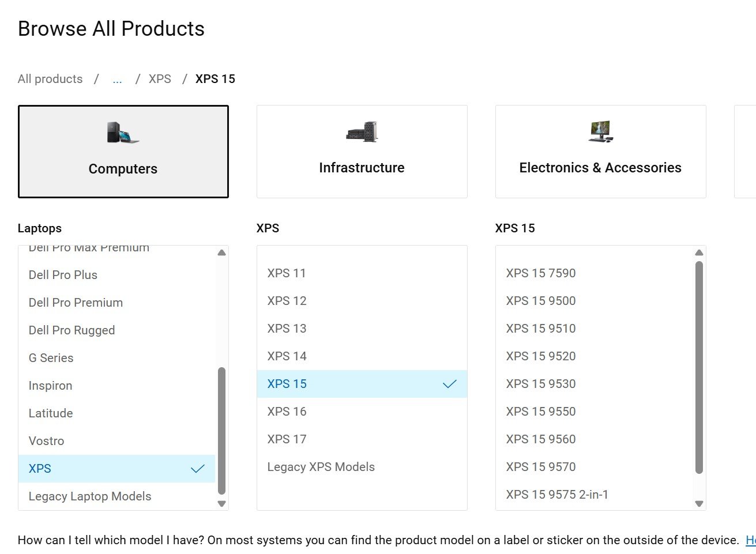Go to All products breadcrumb

50,79
